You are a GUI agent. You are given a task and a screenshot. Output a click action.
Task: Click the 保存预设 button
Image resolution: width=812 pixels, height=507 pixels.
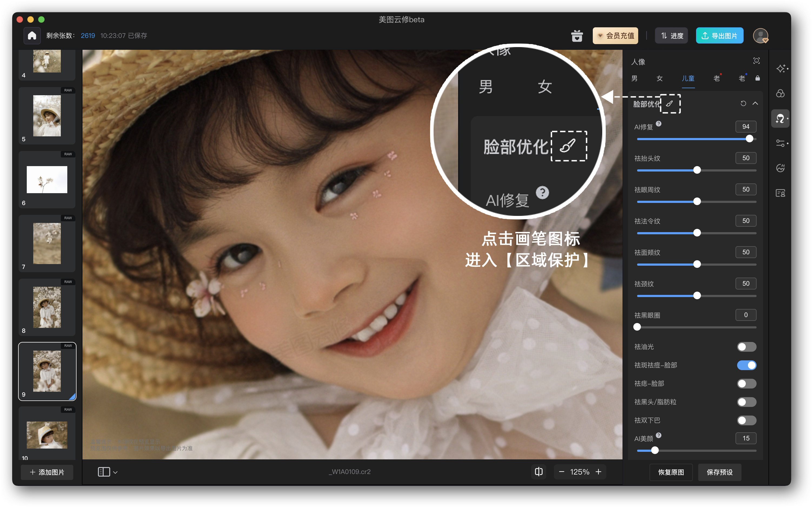(x=720, y=472)
